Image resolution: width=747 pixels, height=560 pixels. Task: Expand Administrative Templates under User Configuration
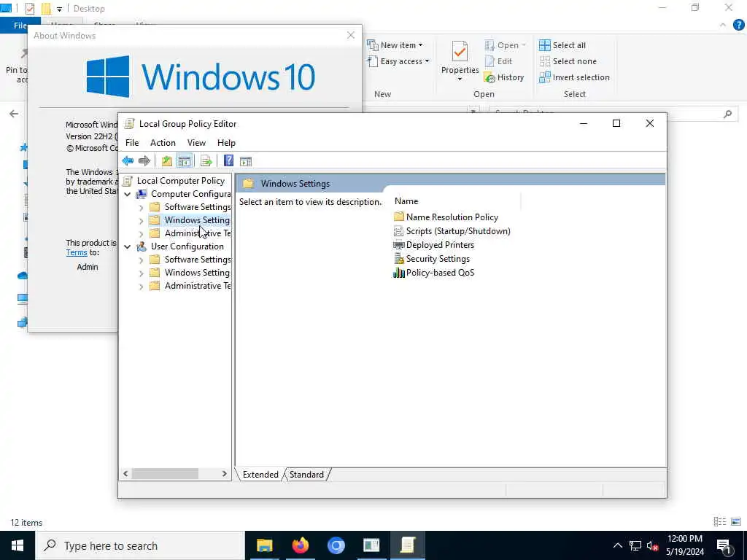[x=141, y=286]
